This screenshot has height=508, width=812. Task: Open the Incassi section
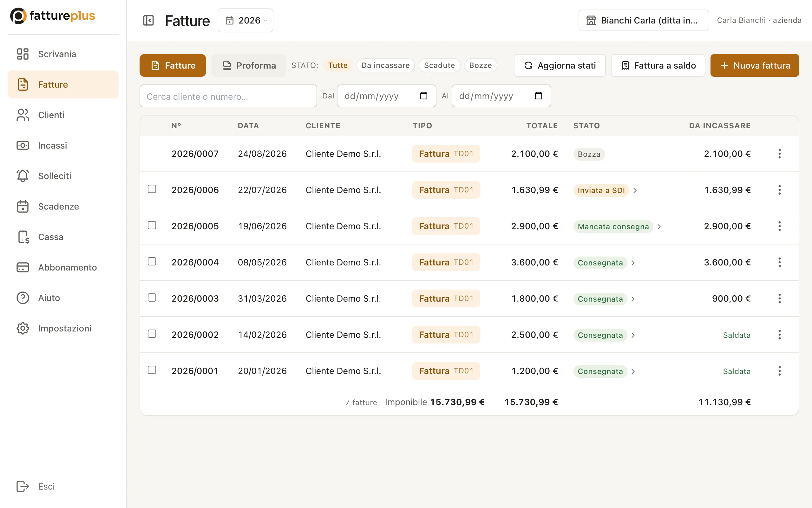63,145
